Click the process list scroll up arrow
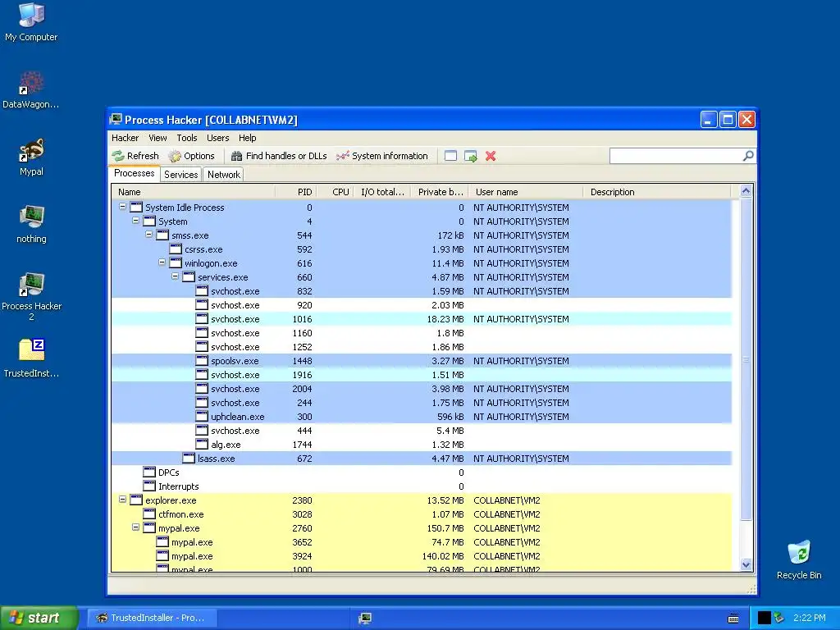The image size is (840, 630). tap(746, 190)
